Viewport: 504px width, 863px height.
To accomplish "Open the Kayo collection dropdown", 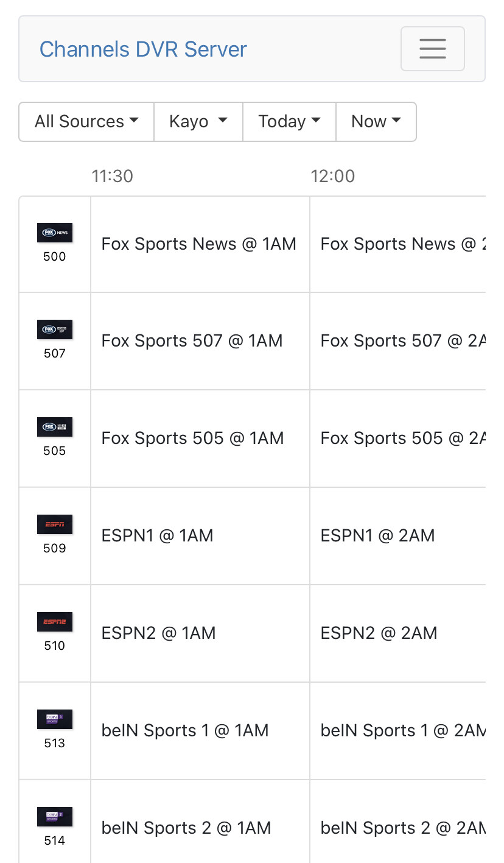I will (198, 122).
